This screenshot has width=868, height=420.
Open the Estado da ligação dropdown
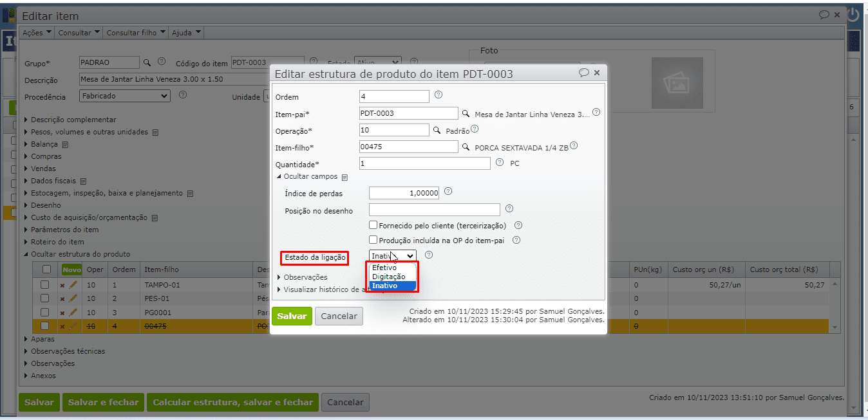coord(393,255)
